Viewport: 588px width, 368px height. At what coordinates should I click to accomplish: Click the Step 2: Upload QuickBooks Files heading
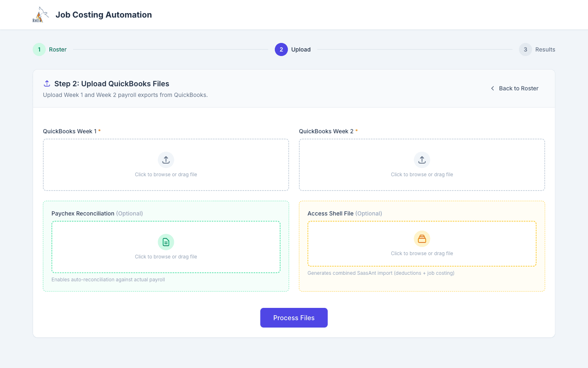pyautogui.click(x=112, y=83)
